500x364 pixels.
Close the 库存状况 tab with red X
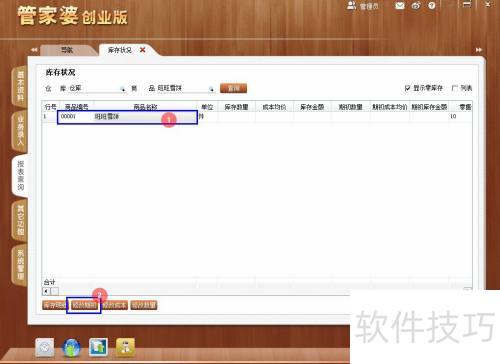point(143,50)
